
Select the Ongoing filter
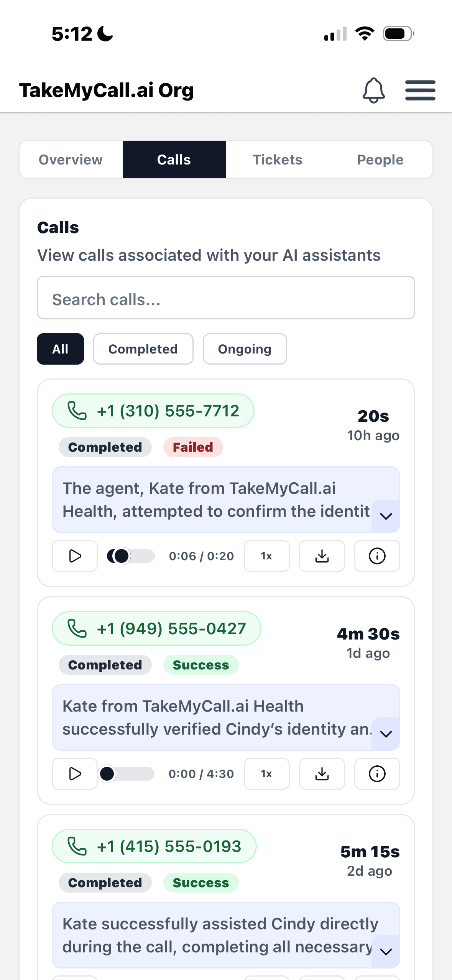click(x=245, y=349)
